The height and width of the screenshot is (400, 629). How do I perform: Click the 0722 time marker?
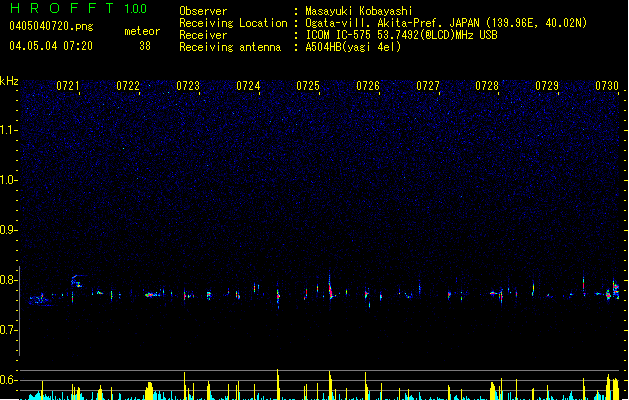pos(128,86)
